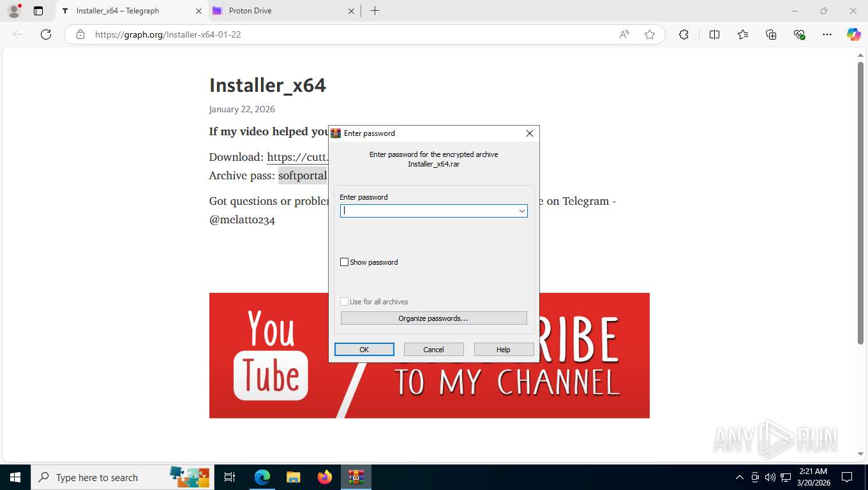Expand the password history dropdown
Viewport: 868px width, 490px height.
[x=521, y=211]
